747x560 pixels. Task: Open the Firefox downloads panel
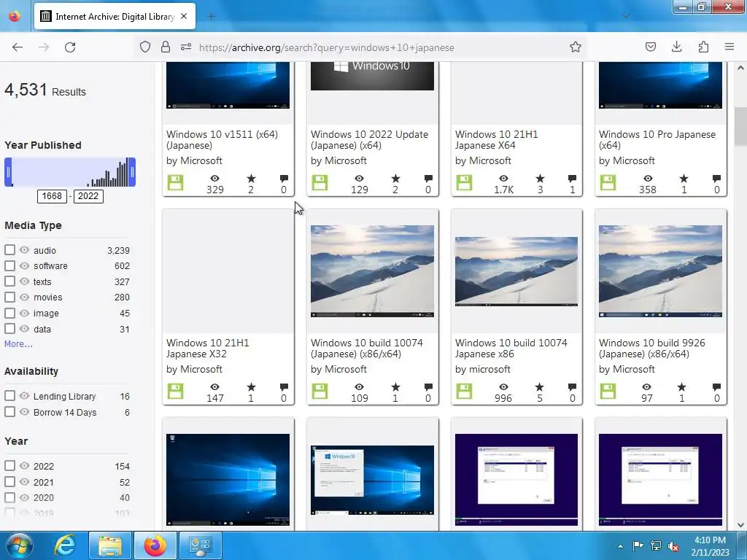pyautogui.click(x=676, y=47)
